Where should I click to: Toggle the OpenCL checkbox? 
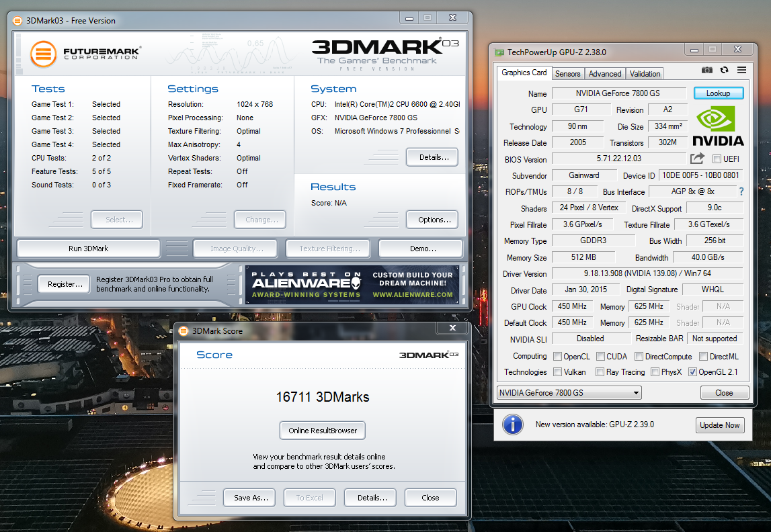coord(558,356)
